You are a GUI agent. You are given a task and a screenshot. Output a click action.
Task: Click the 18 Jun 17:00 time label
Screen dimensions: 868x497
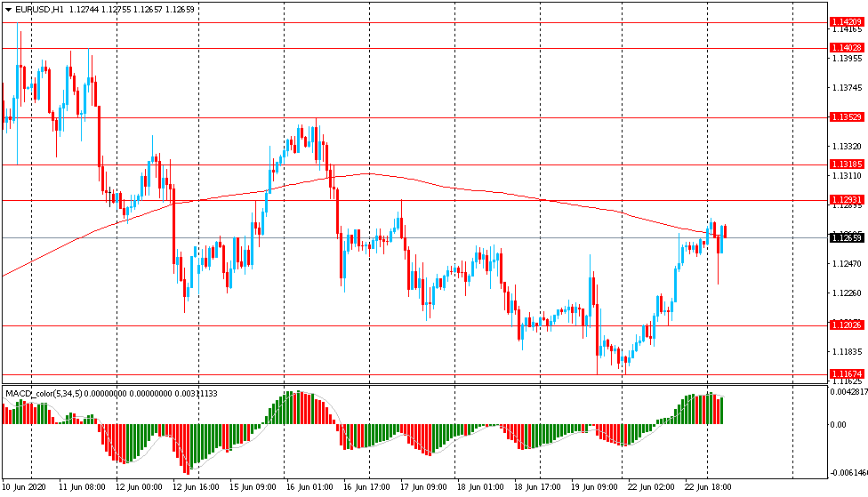click(537, 487)
